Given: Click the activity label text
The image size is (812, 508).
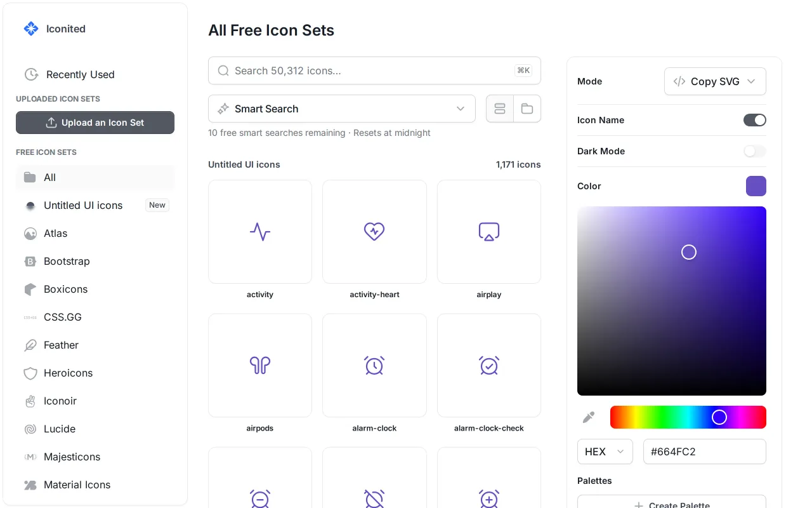Looking at the screenshot, I should (x=260, y=295).
